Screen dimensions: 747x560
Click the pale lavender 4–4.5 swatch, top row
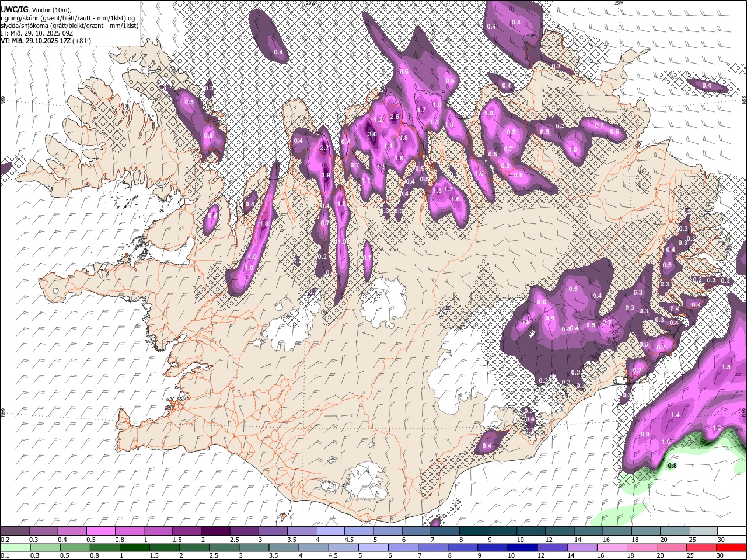(330, 531)
